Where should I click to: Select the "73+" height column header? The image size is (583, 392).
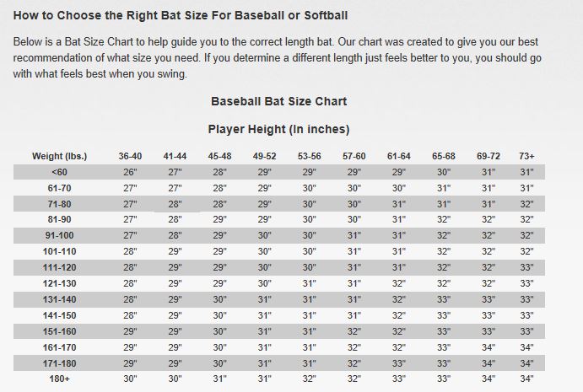527,157
